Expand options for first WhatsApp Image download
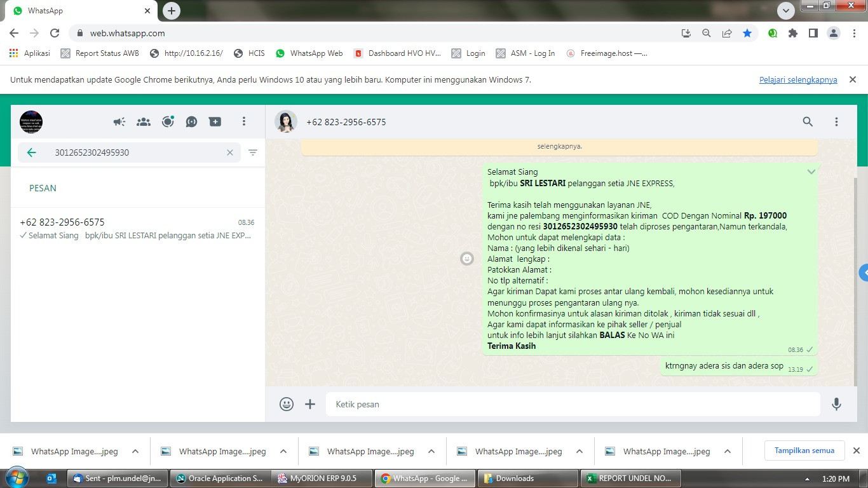The image size is (868, 488). (135, 451)
